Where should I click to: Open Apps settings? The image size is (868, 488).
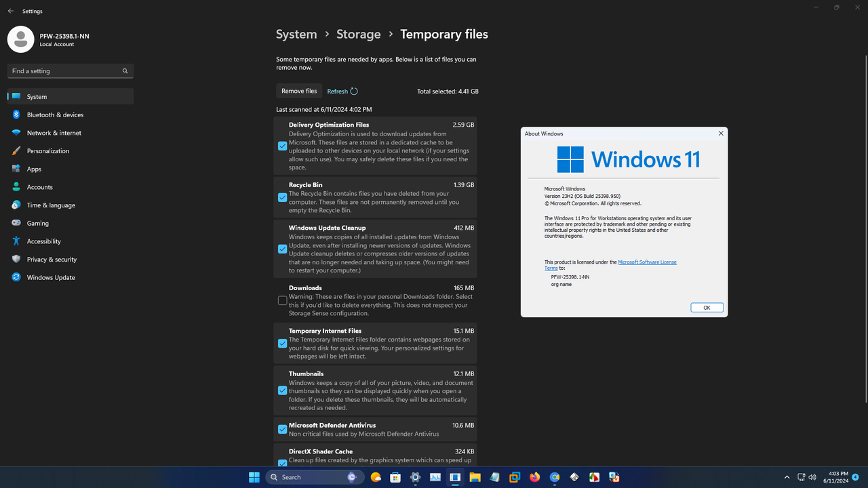[71, 169]
